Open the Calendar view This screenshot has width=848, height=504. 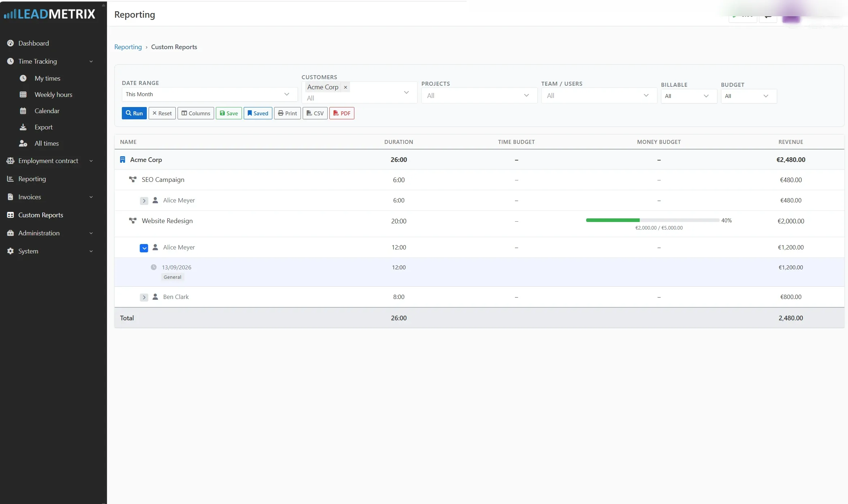[47, 111]
